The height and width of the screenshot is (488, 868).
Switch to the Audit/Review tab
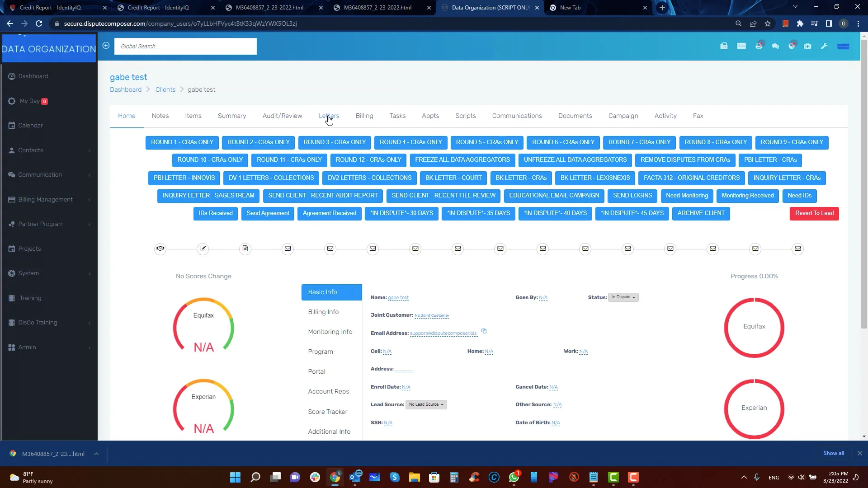click(x=282, y=116)
